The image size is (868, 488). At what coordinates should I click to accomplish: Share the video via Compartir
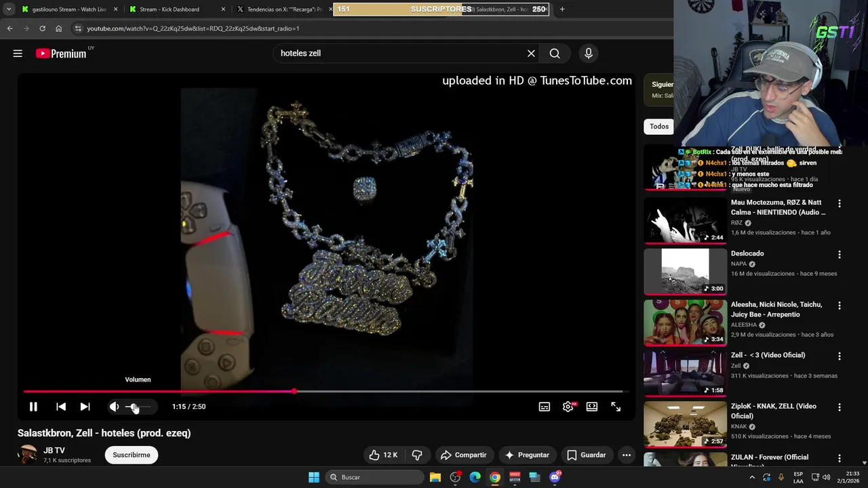tap(464, 455)
